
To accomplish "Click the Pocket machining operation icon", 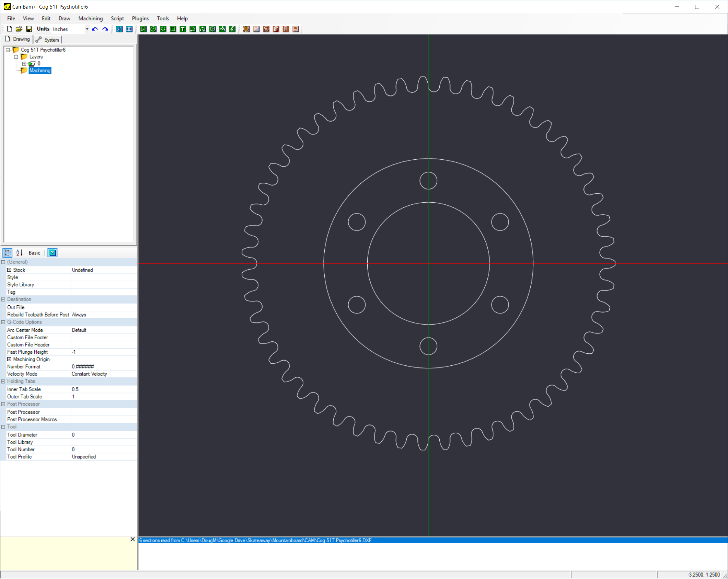I will coord(256,29).
